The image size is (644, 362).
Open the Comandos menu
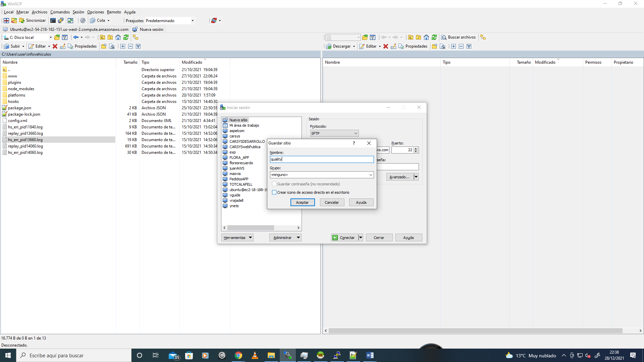pyautogui.click(x=60, y=12)
